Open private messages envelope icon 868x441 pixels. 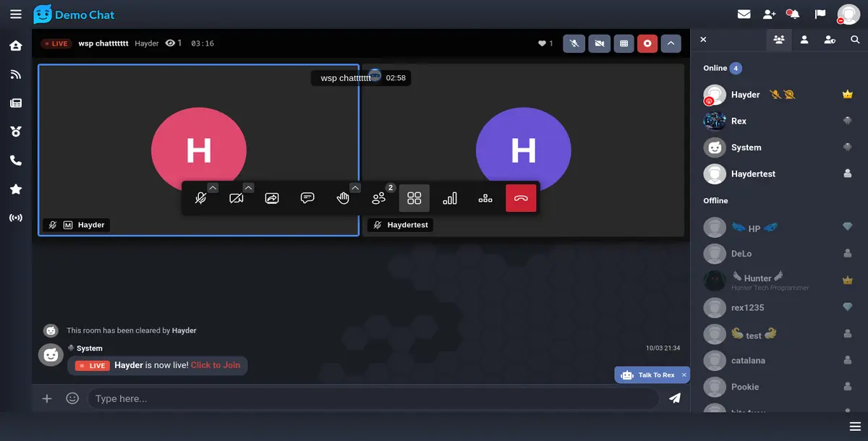744,14
